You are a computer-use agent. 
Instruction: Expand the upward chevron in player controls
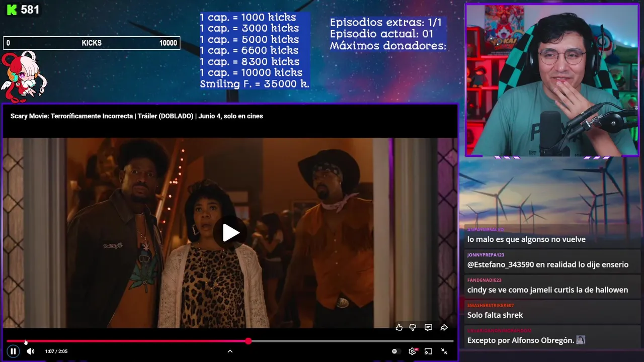coord(230,351)
